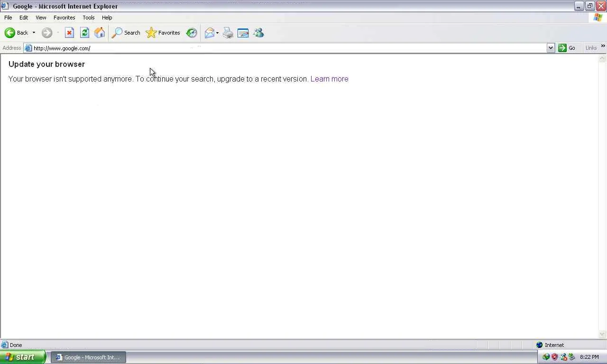Expand the Mail button dropdown arrow
The height and width of the screenshot is (364, 607).
[217, 33]
